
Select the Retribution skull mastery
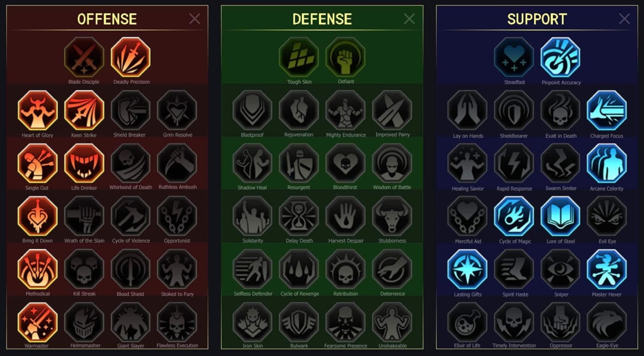point(346,269)
